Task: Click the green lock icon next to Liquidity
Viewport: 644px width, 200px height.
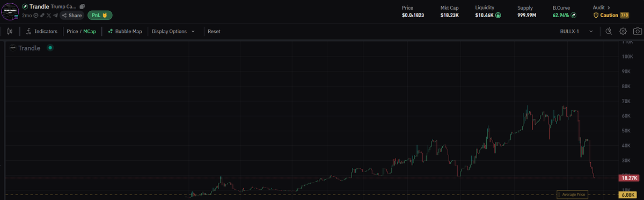Action: pos(497,16)
